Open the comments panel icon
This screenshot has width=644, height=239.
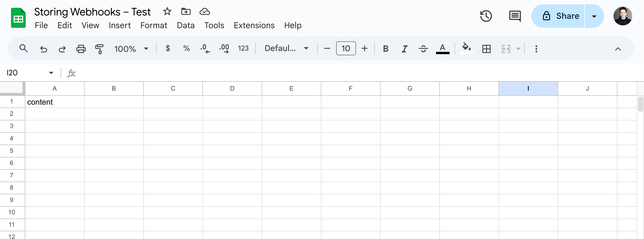515,16
